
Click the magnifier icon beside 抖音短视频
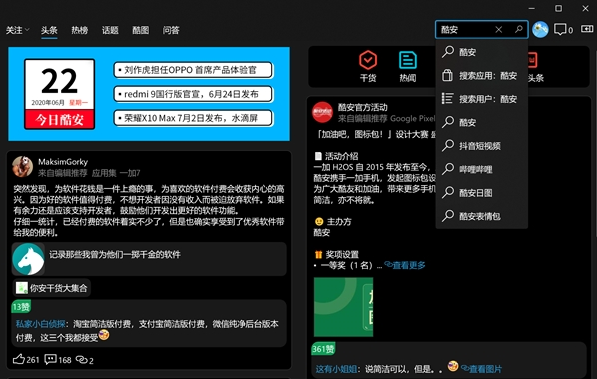click(448, 146)
